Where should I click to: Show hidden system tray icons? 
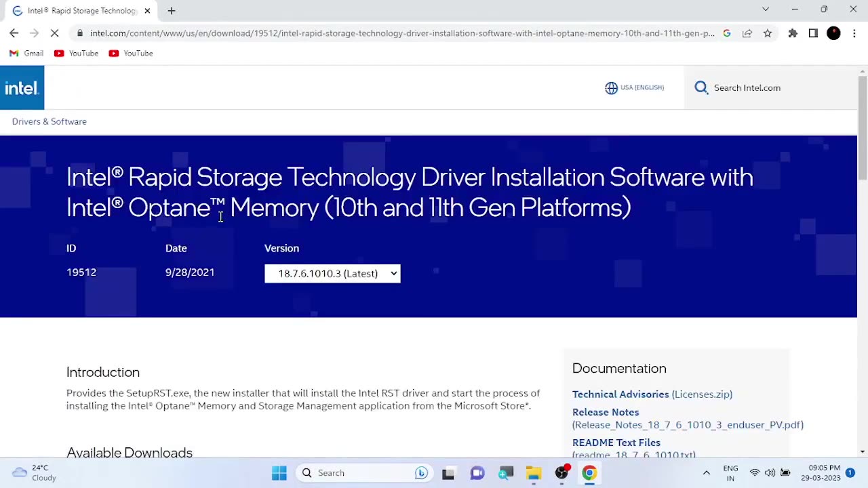(706, 473)
